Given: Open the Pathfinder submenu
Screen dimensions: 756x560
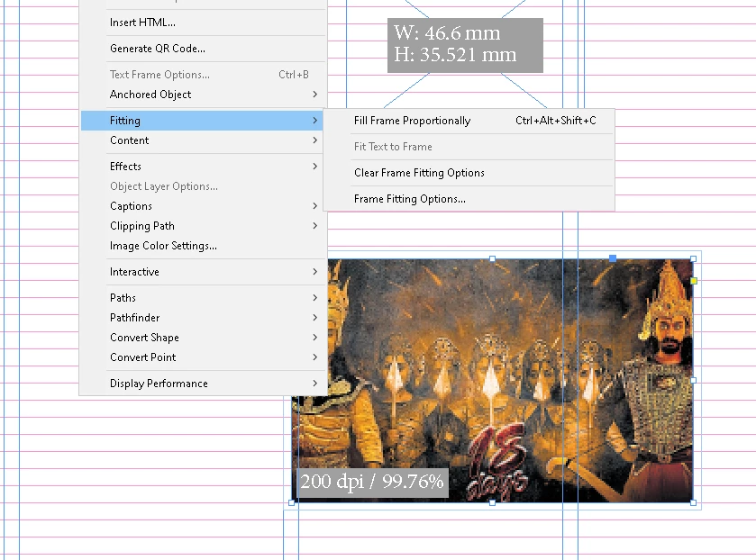Looking at the screenshot, I should 204,318.
